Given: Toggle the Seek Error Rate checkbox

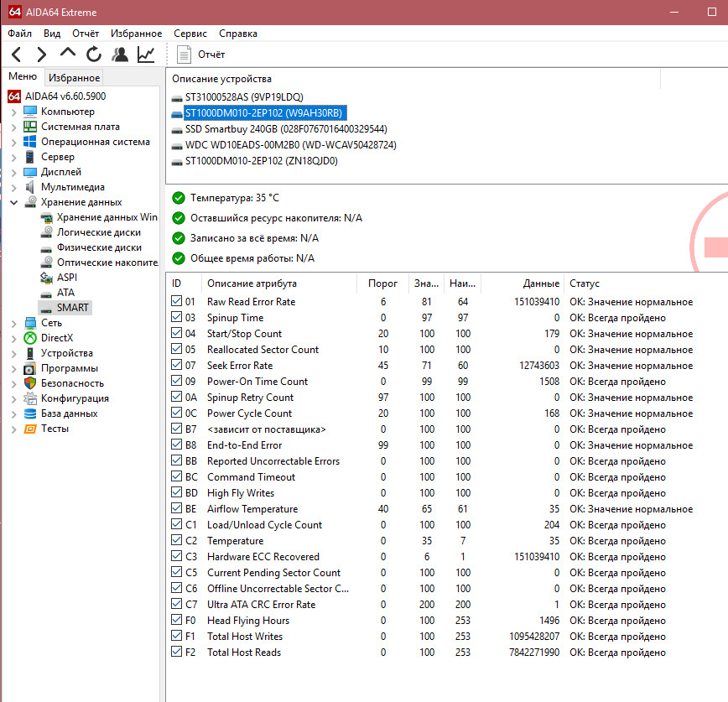Looking at the screenshot, I should click(x=176, y=365).
